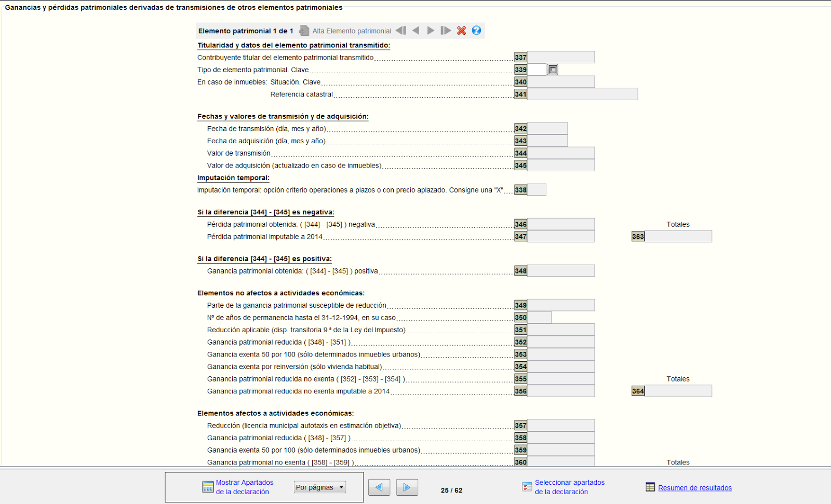This screenshot has width=831, height=504.
Task: Focus field 345 Valor de adquisición
Action: (561, 165)
